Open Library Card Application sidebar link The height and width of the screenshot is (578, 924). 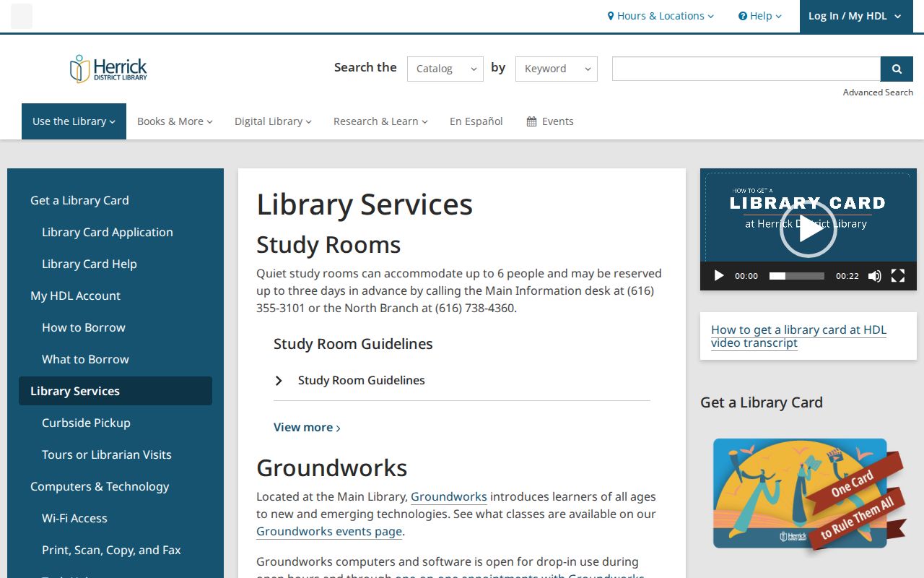[x=108, y=232]
